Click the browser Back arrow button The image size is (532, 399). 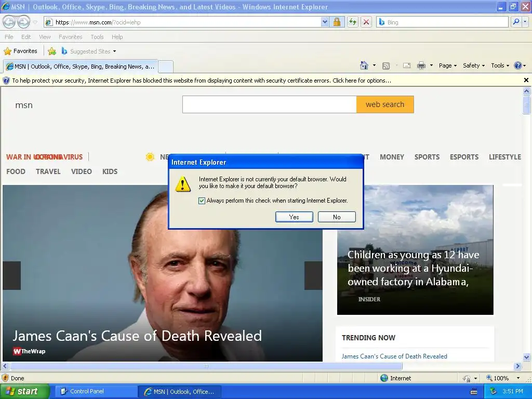pyautogui.click(x=9, y=22)
